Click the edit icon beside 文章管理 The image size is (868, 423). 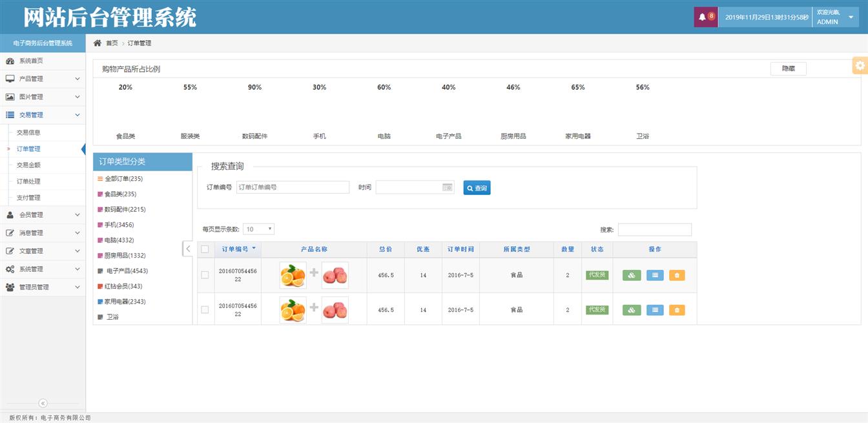pos(10,251)
